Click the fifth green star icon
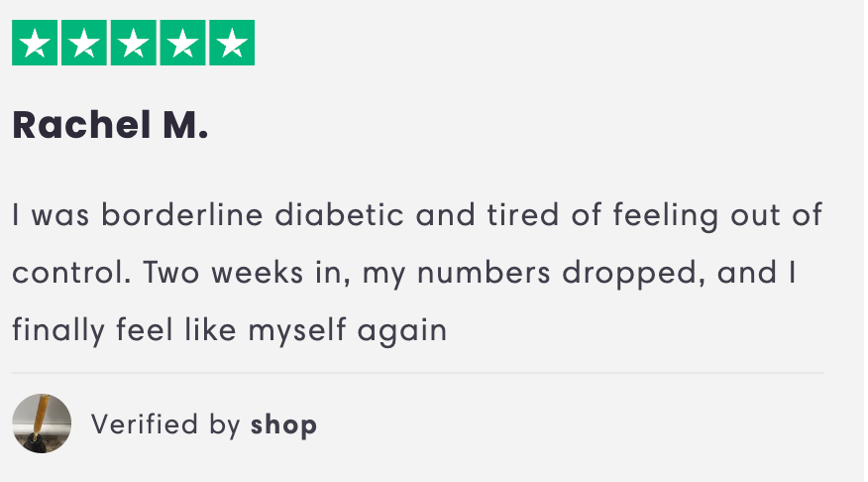 click(x=232, y=43)
